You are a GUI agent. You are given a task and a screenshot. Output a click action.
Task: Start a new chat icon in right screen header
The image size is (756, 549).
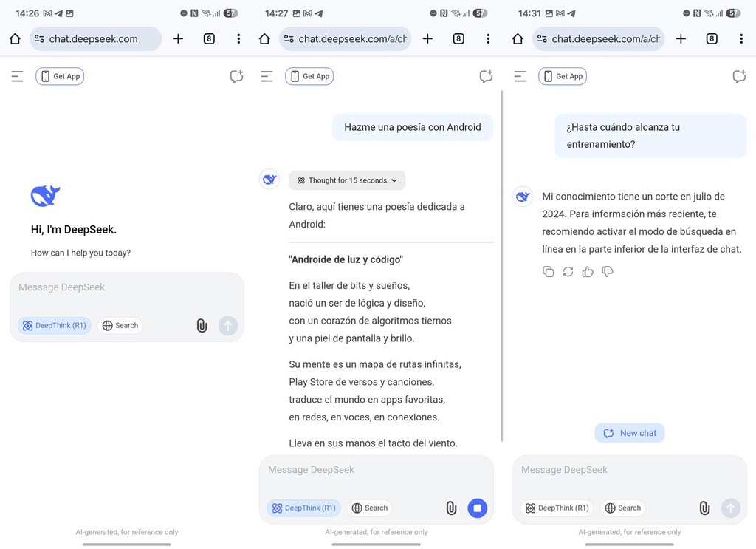739,76
